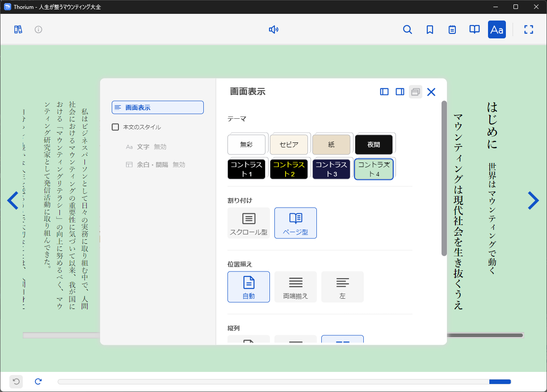Viewport: 547px width, 392px height.
Task: Open the search magnifier icon
Action: [x=407, y=29]
